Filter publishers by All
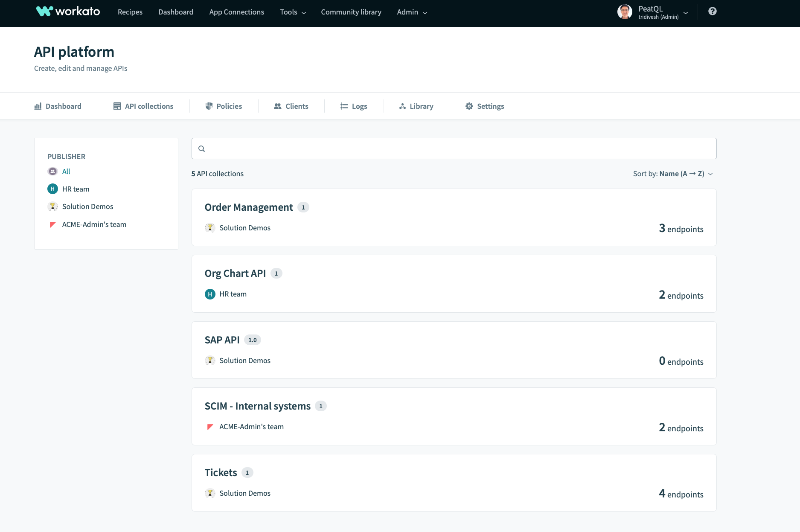Viewport: 800px width, 532px height. 66,172
